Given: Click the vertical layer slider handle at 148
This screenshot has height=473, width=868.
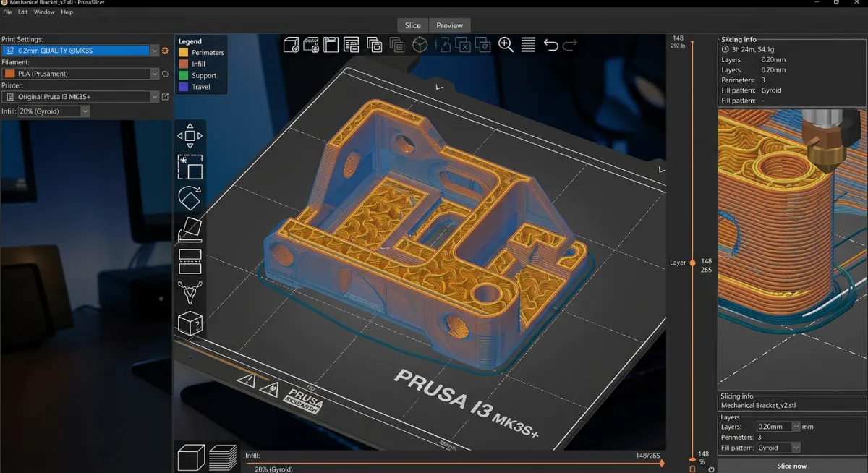Looking at the screenshot, I should (692, 263).
